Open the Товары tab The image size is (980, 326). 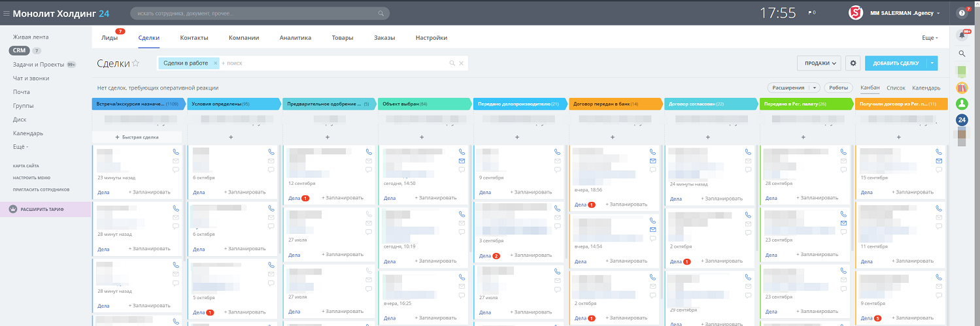coord(343,38)
